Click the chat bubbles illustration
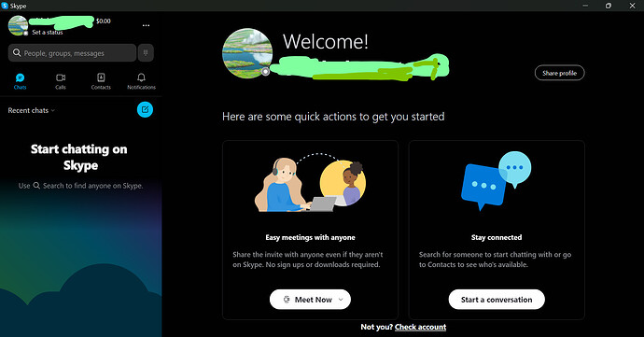The height and width of the screenshot is (337, 644). tap(497, 181)
